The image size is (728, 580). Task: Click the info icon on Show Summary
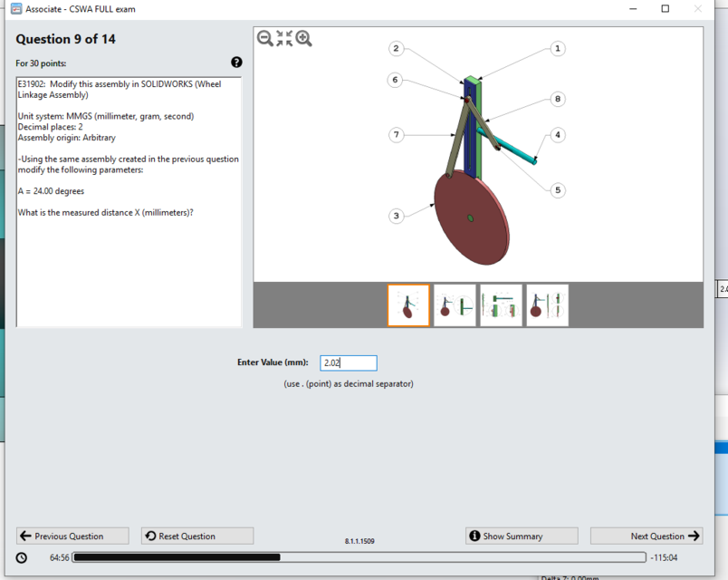(x=475, y=535)
